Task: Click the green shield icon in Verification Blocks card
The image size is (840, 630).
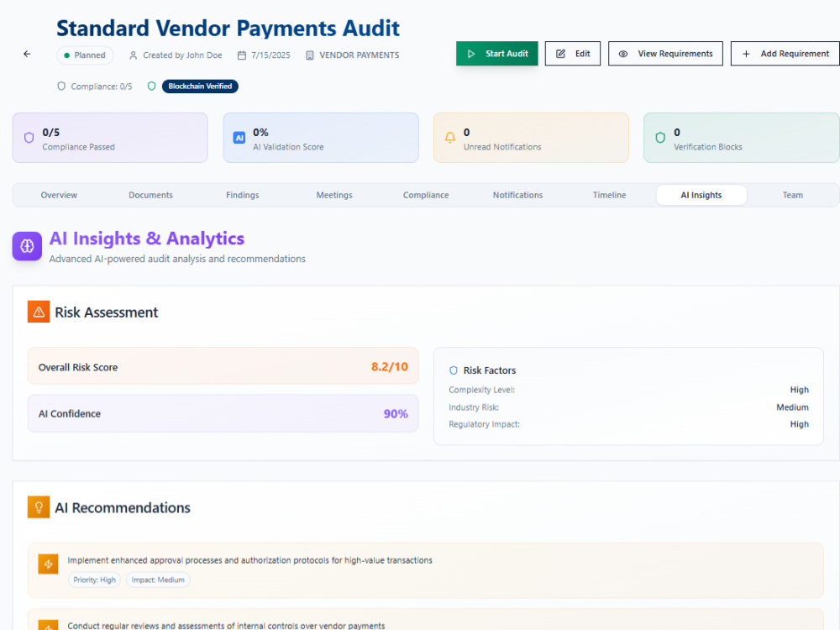Action: (660, 138)
